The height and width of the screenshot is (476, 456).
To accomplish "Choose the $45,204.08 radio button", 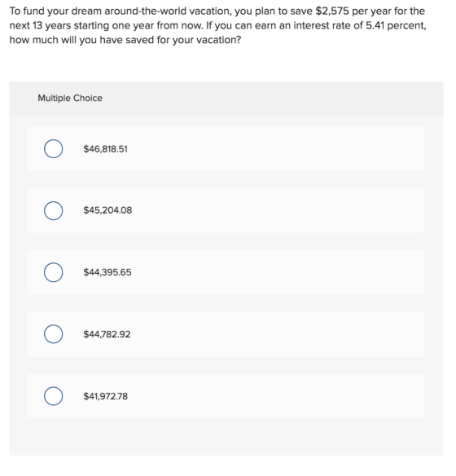I will pyautogui.click(x=54, y=210).
